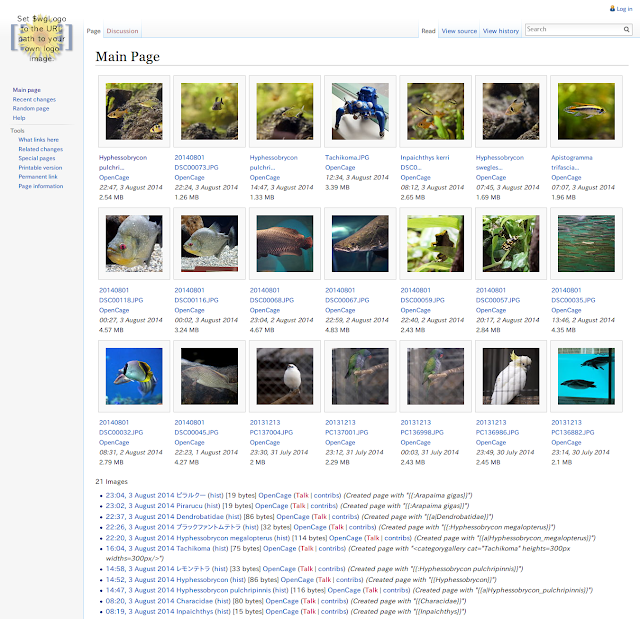
Task: Open What links here tool
Action: click(x=38, y=140)
